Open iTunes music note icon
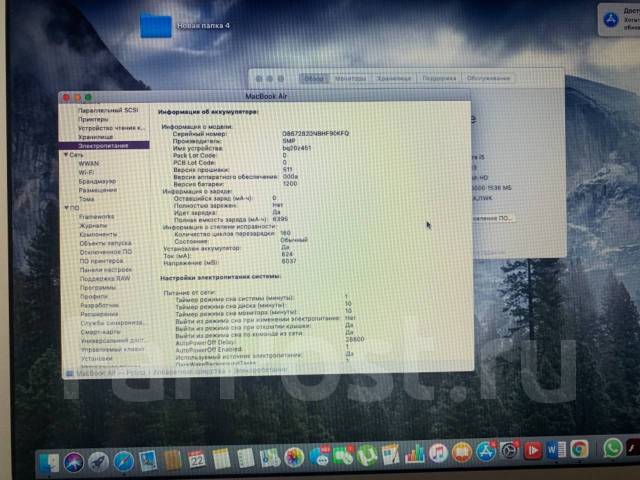 438,453
